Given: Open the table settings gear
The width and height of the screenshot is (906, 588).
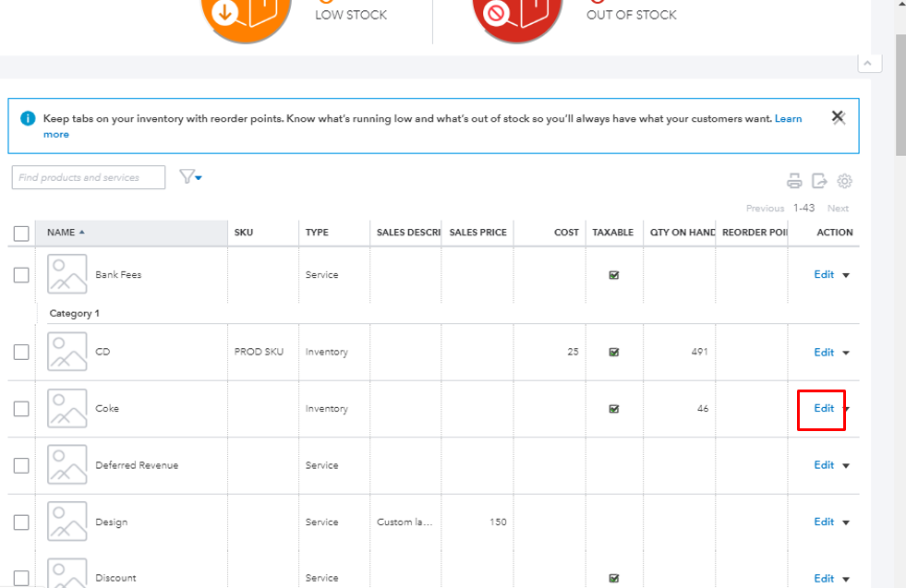Looking at the screenshot, I should click(x=844, y=181).
